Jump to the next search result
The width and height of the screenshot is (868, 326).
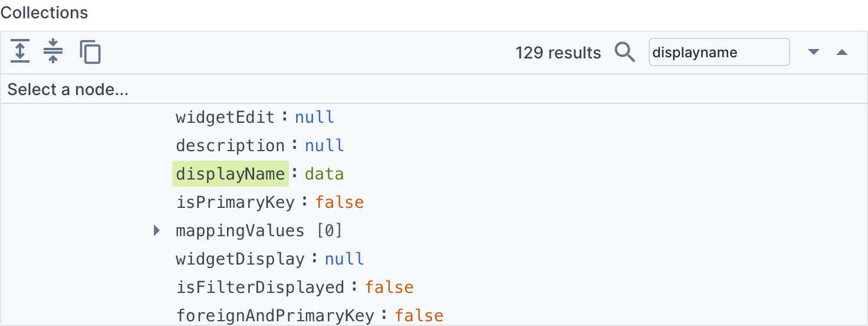pyautogui.click(x=814, y=52)
